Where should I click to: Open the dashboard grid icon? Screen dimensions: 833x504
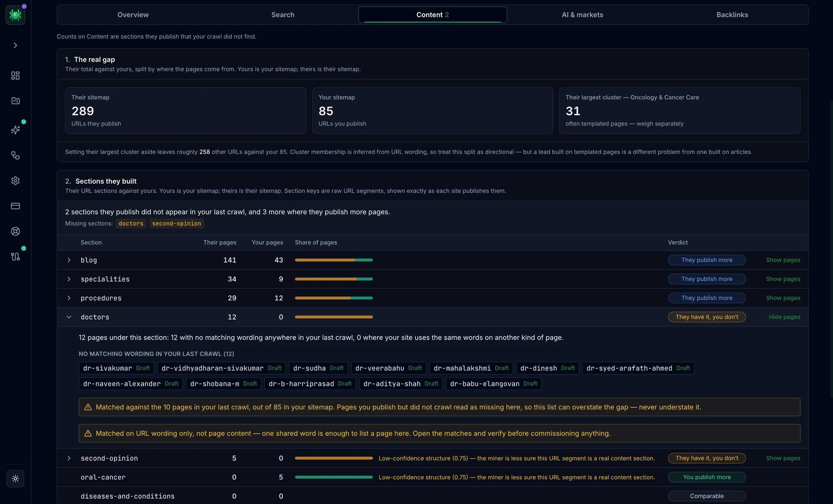[15, 75]
